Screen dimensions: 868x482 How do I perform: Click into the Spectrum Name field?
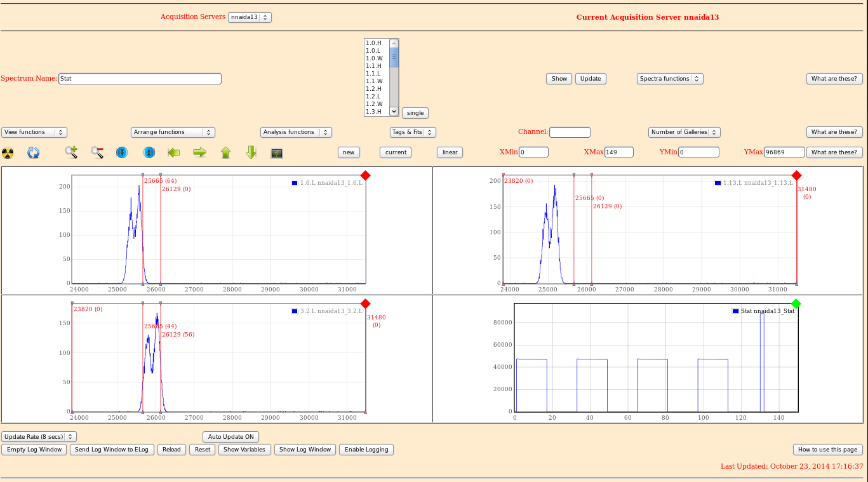click(140, 79)
